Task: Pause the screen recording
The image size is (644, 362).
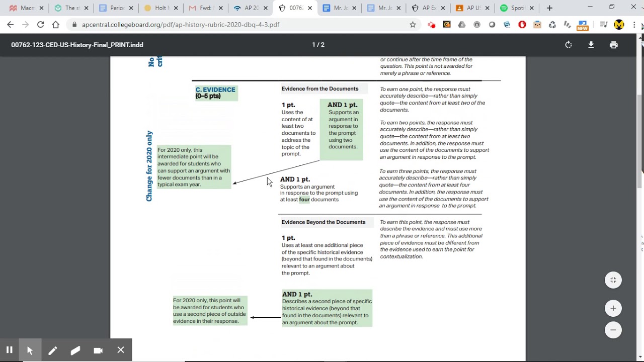Action: (x=9, y=350)
